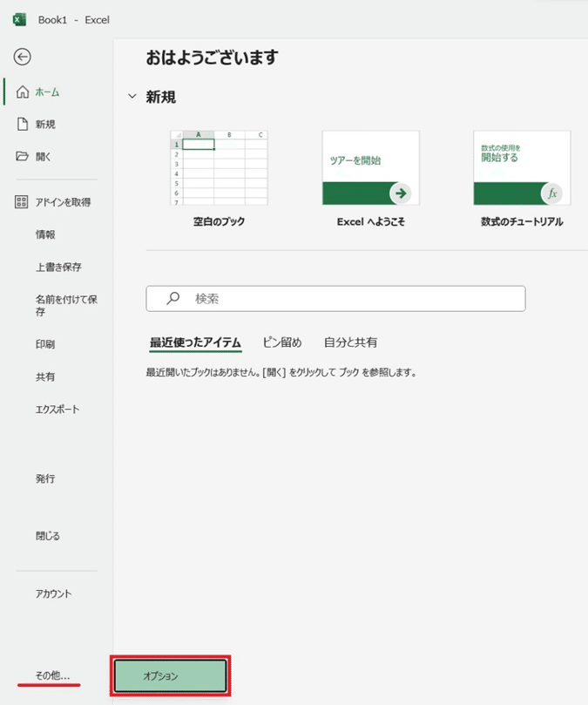This screenshot has height=705, width=588.
Task: Open the 空白のブック thumbnail
Action: click(219, 167)
